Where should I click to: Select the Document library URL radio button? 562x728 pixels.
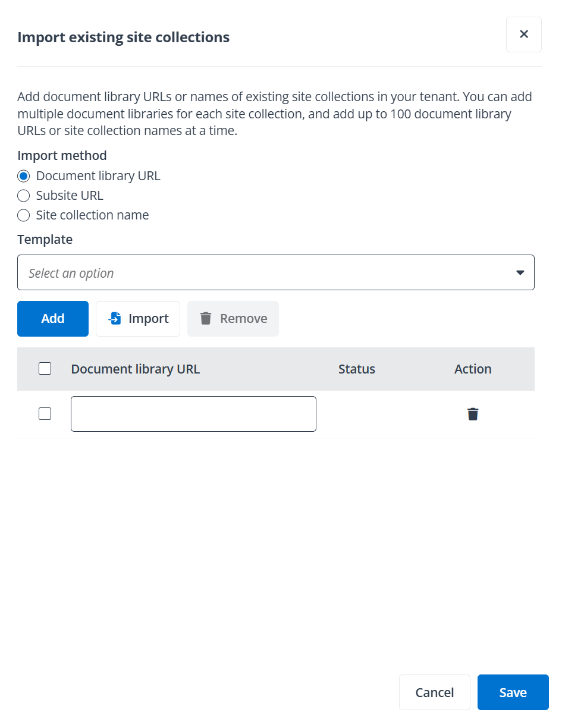click(x=23, y=176)
